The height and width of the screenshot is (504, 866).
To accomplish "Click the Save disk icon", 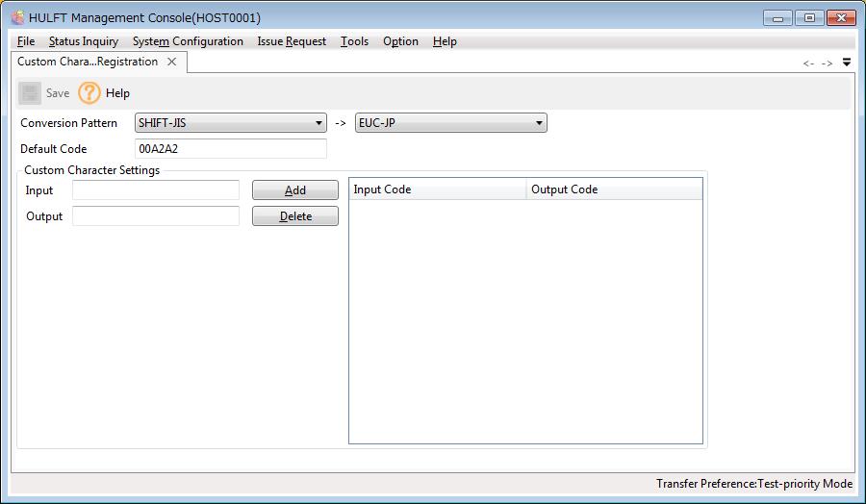I will pos(30,93).
